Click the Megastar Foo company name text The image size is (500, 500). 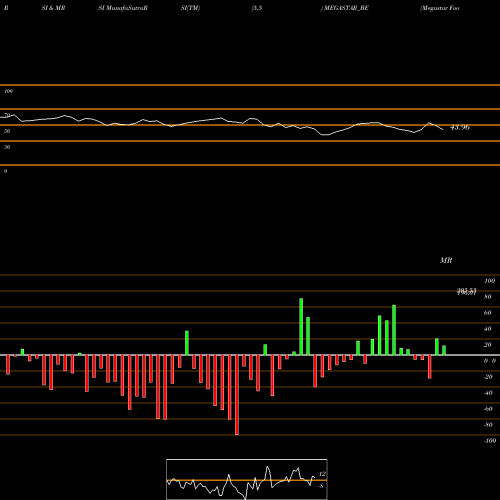pos(440,8)
